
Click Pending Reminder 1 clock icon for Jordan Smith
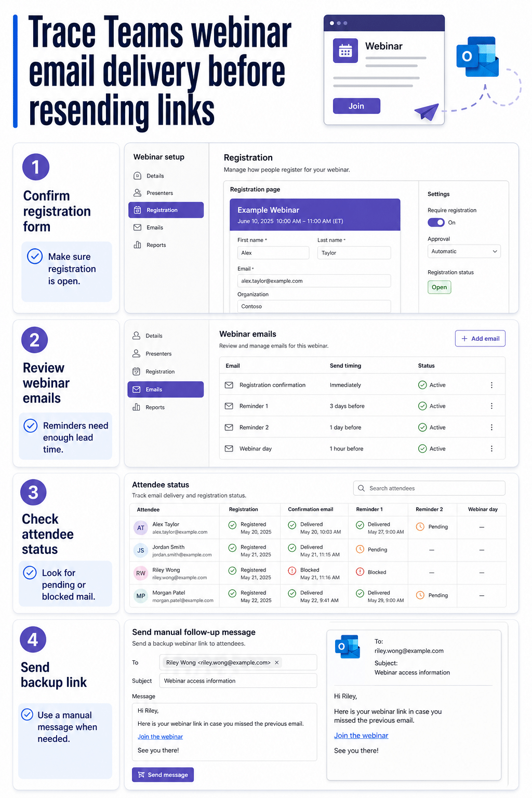click(360, 549)
